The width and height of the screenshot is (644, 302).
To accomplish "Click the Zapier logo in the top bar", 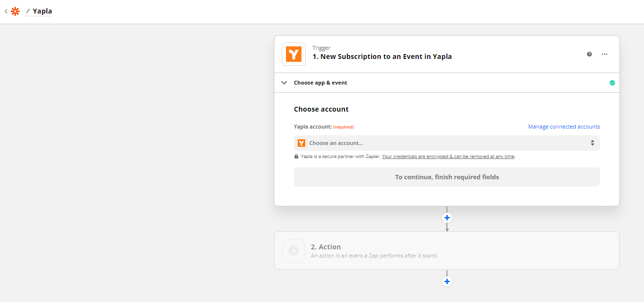I will tap(15, 11).
